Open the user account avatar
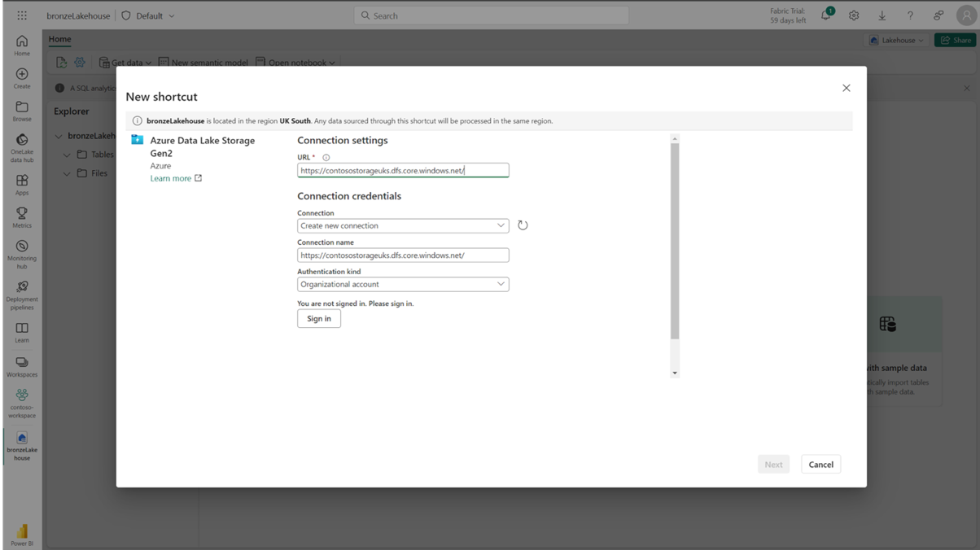 click(x=966, y=15)
